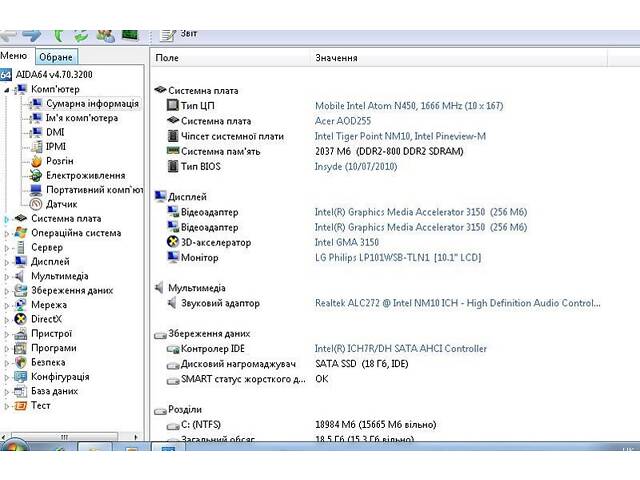The image size is (640, 480).
Task: Open IPMI tree item
Action: 56,147
